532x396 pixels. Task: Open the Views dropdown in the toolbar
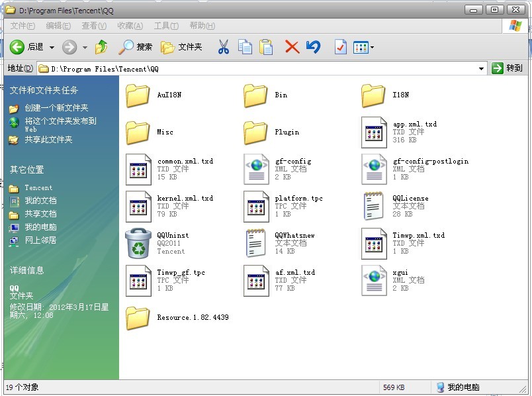pyautogui.click(x=364, y=47)
